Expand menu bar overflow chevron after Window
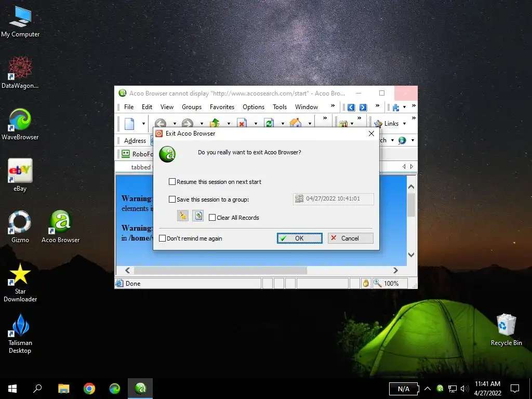 point(333,106)
